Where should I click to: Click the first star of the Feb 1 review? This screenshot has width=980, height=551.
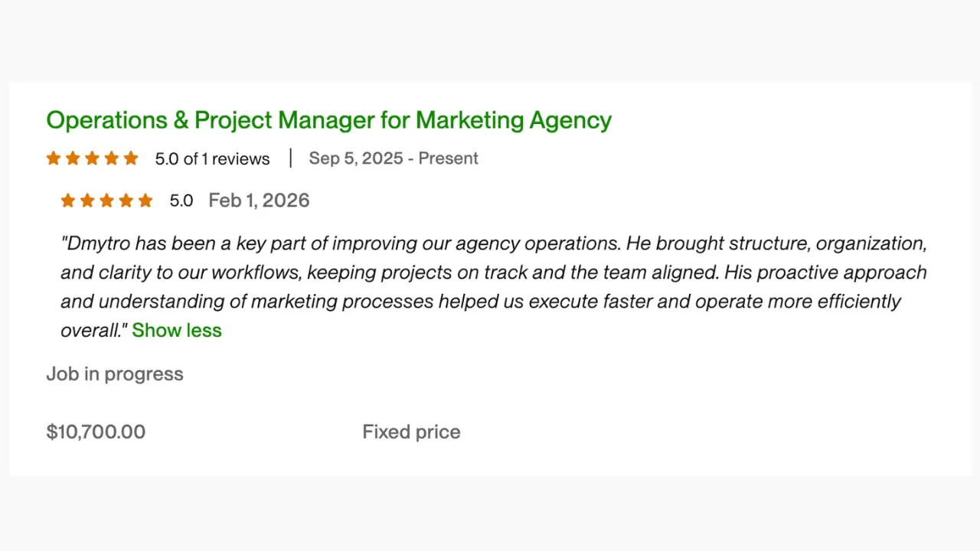coord(67,200)
